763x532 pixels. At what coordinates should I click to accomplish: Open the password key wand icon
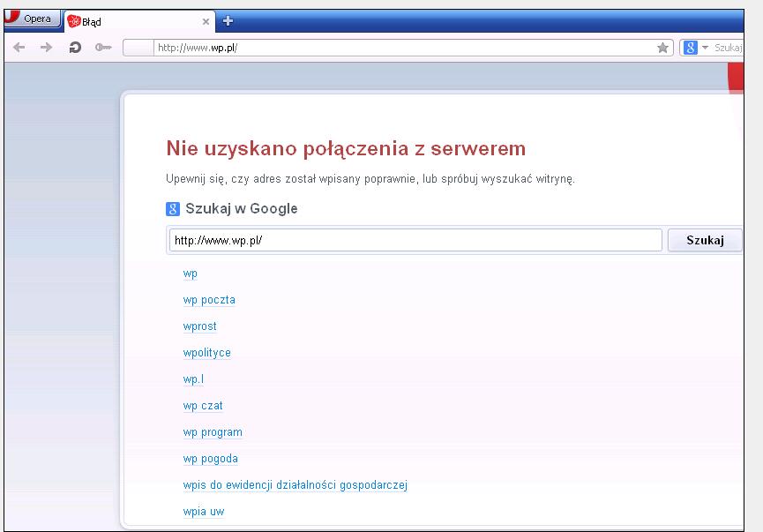tap(103, 48)
